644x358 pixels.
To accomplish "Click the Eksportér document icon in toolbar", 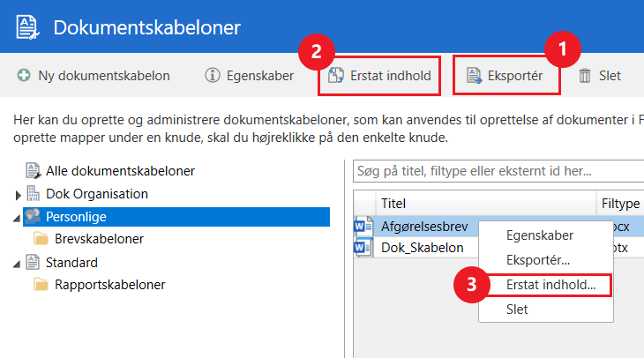I will click(473, 76).
